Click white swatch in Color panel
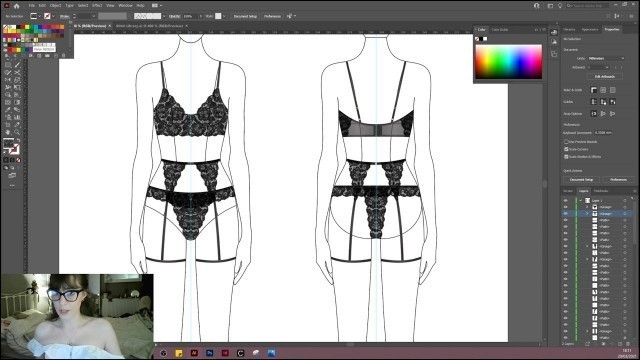 pyautogui.click(x=485, y=39)
